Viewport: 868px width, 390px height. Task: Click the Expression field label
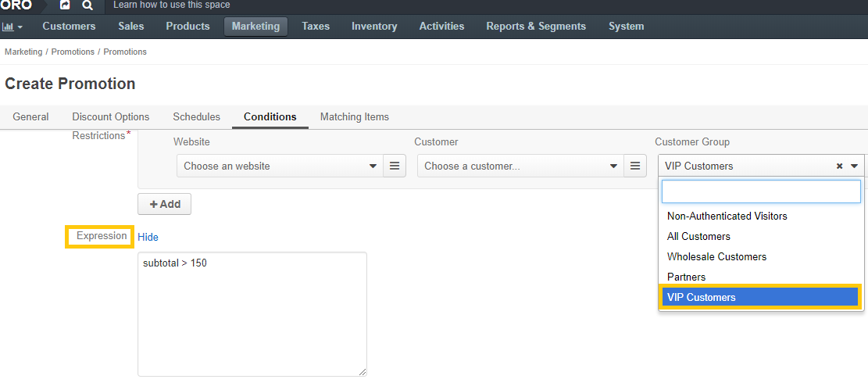(x=102, y=236)
